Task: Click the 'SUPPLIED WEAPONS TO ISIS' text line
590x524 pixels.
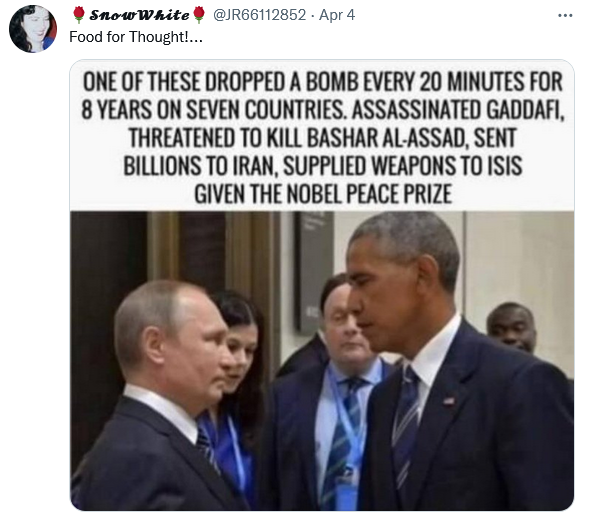Action: (x=403, y=166)
